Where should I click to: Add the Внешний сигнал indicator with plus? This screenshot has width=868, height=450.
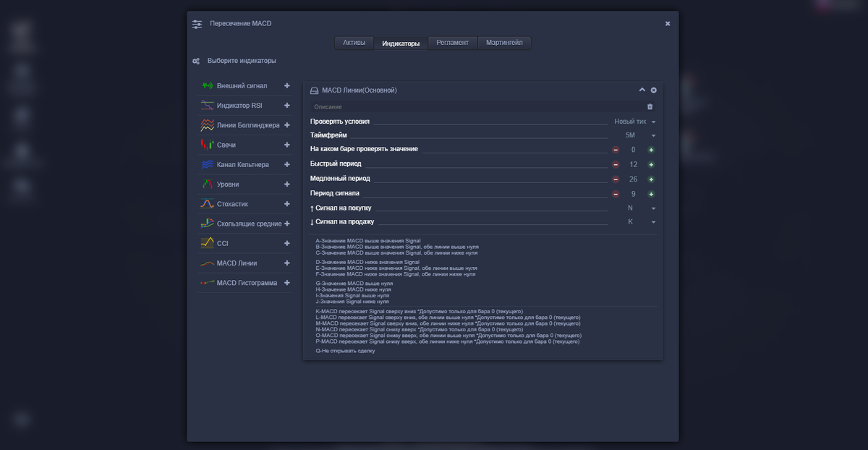pyautogui.click(x=287, y=85)
